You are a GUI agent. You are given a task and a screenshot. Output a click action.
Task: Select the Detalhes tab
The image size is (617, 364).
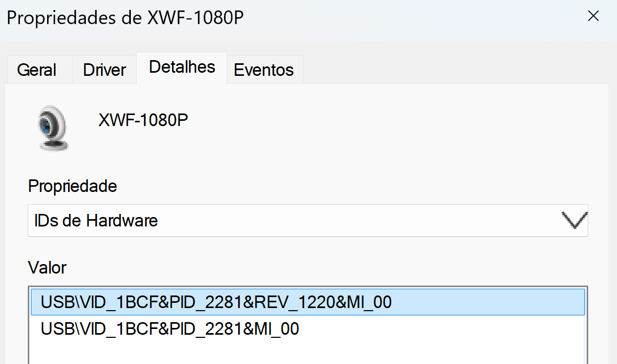coord(182,67)
